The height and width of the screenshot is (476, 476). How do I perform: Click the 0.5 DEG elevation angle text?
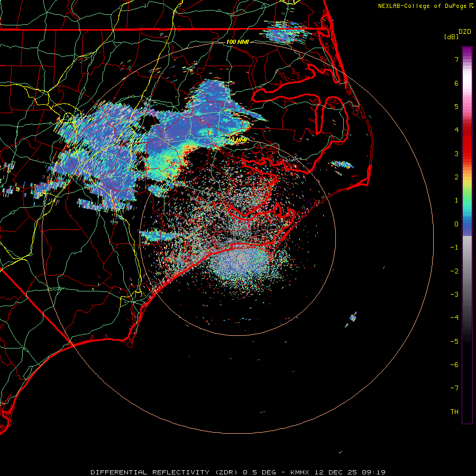tap(259, 472)
